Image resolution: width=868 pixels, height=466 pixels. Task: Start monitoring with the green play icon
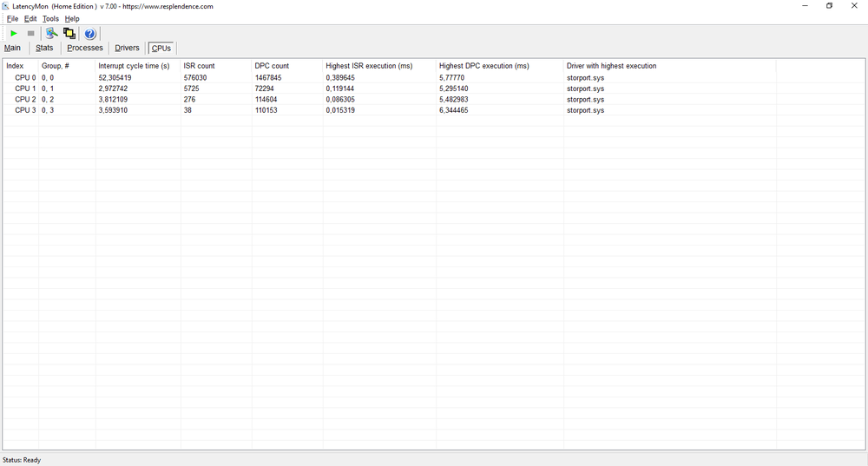(x=14, y=33)
